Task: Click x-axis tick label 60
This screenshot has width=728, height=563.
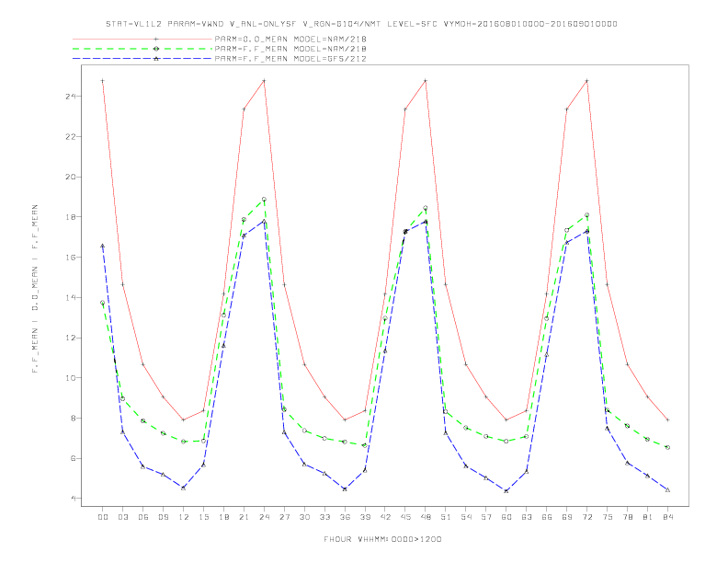Action: (x=506, y=517)
